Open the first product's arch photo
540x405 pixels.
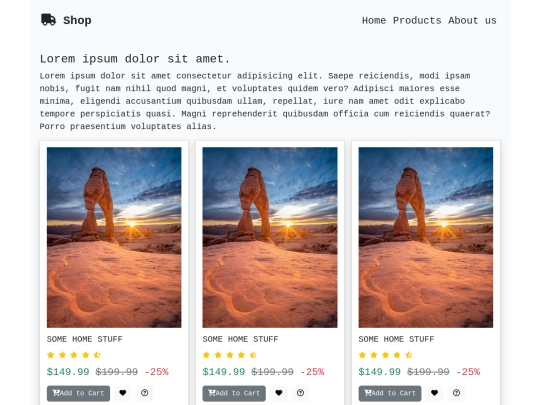114,237
